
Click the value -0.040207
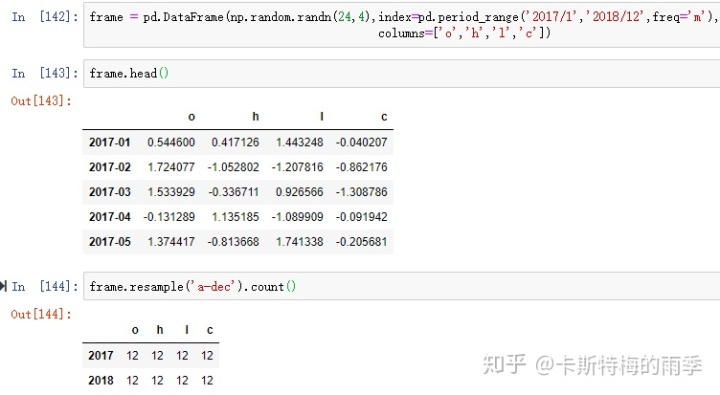click(x=361, y=142)
